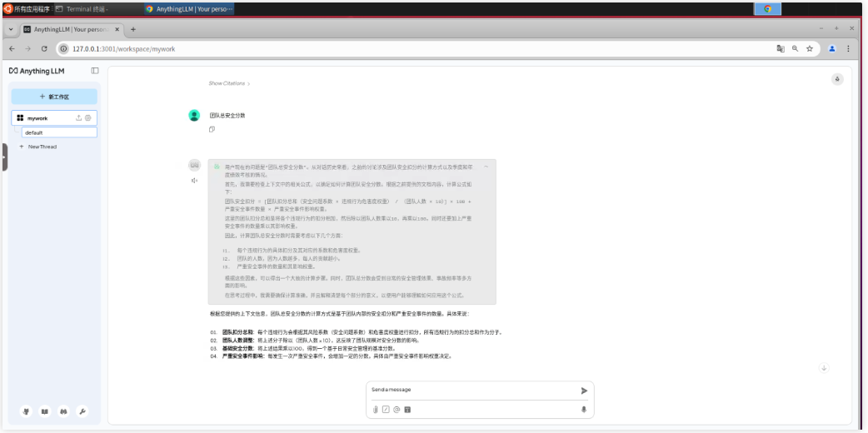Copy the user message 团队总安全分数
The height and width of the screenshot is (433, 868).
212,130
